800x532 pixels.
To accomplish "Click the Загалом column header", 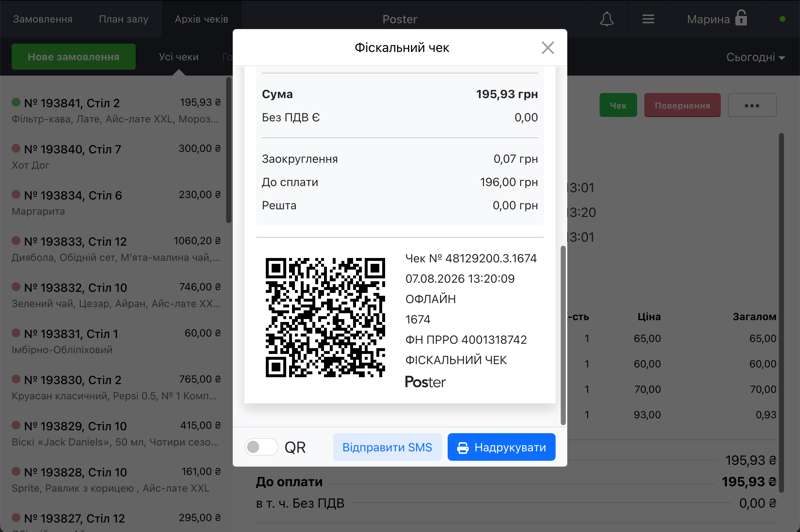I will point(754,317).
